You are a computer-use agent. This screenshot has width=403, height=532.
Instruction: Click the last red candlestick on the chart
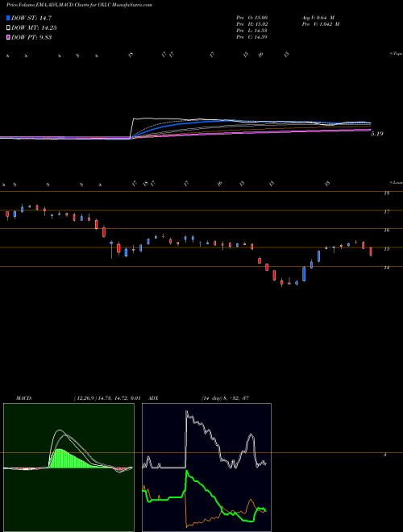click(x=371, y=251)
